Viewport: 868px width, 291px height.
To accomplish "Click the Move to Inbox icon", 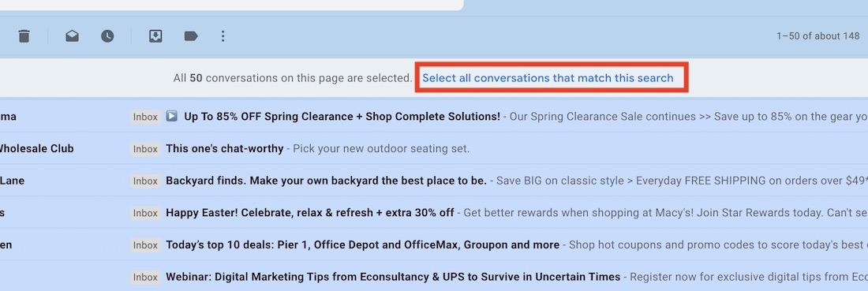I will pyautogui.click(x=155, y=36).
